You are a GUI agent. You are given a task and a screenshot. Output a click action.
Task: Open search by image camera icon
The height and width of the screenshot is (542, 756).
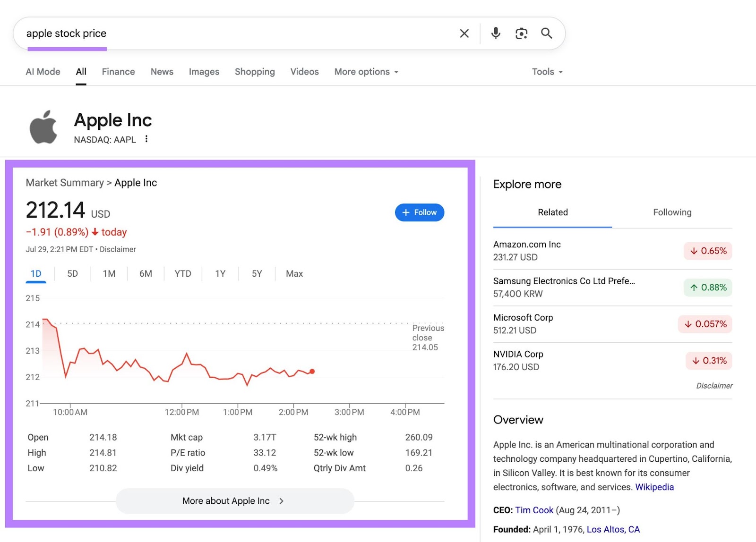[x=521, y=34]
